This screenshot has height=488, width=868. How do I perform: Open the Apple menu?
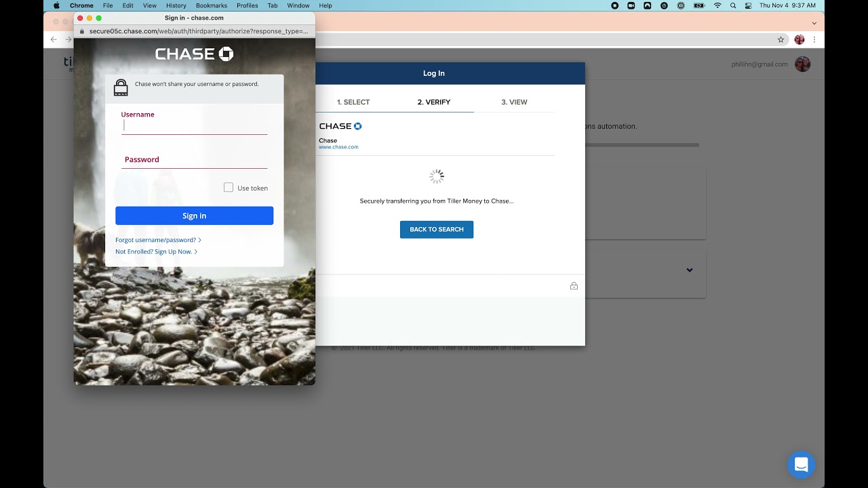pyautogui.click(x=57, y=5)
